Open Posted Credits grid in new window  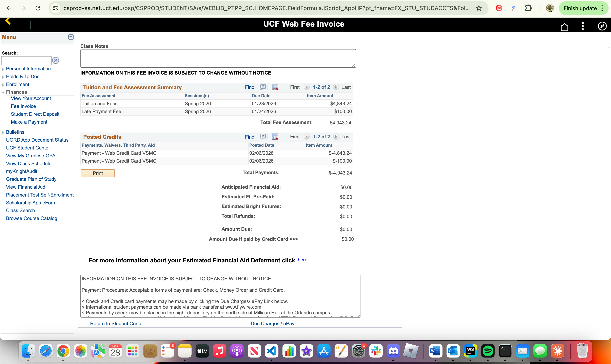(x=262, y=137)
